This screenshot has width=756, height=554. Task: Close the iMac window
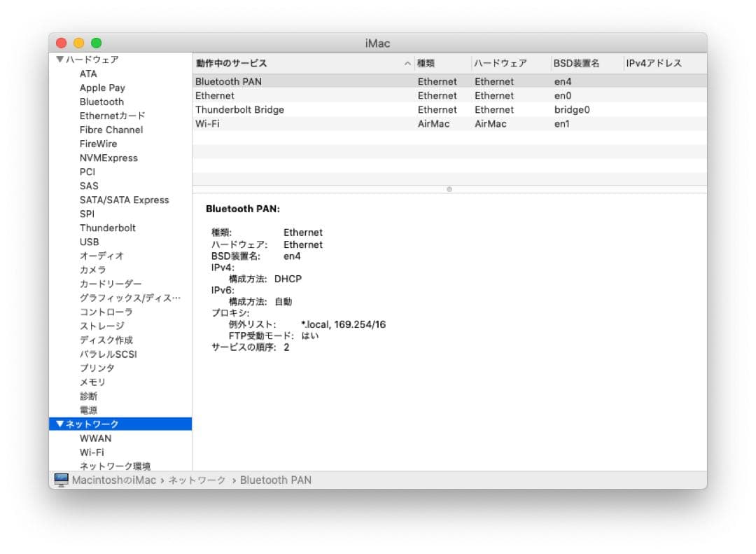tap(61, 43)
